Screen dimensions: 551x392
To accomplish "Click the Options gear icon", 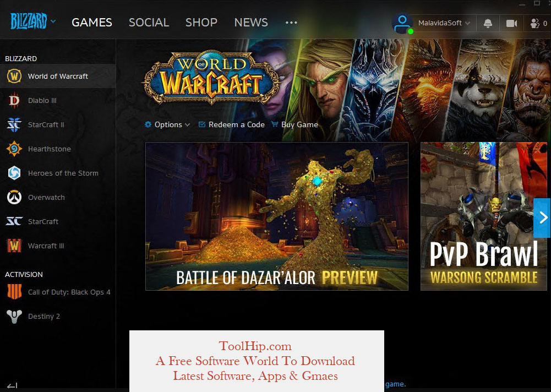I will point(148,124).
